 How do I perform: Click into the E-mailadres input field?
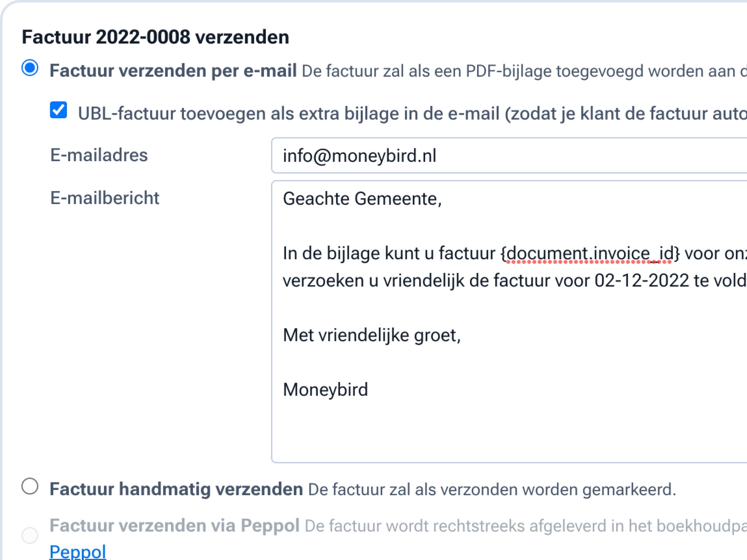(x=506, y=156)
